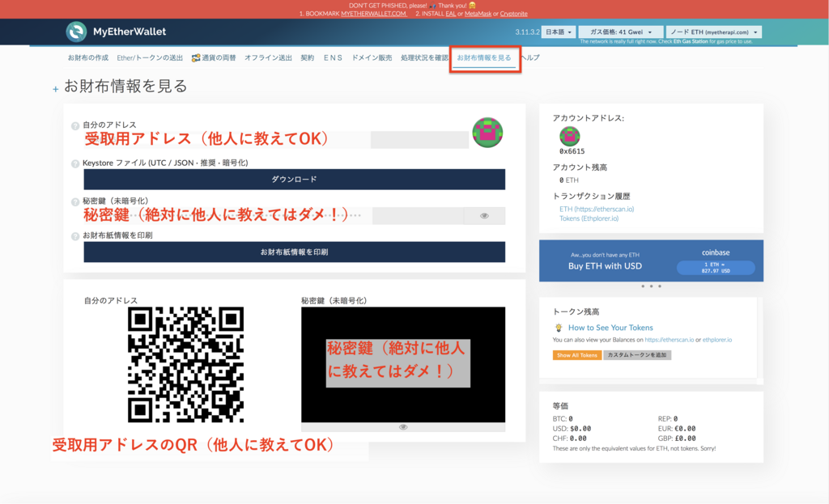Click the お財布紙情報を印刷 button
Image resolution: width=829 pixels, height=504 pixels.
pos(294,252)
